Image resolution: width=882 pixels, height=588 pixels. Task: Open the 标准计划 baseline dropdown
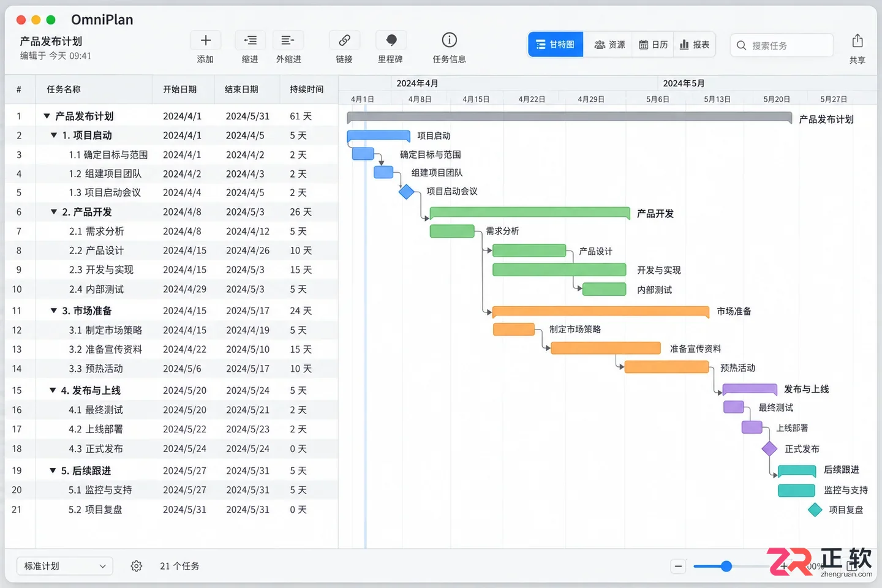pos(64,566)
